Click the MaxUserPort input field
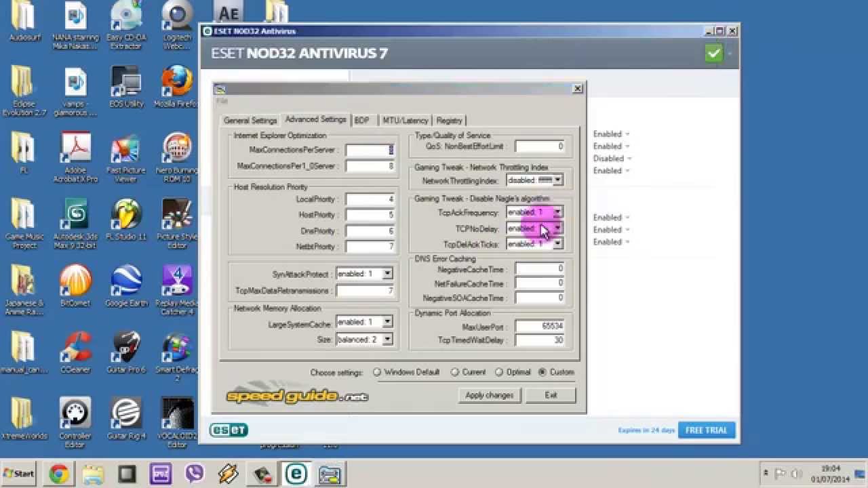The height and width of the screenshot is (488, 868). (539, 326)
